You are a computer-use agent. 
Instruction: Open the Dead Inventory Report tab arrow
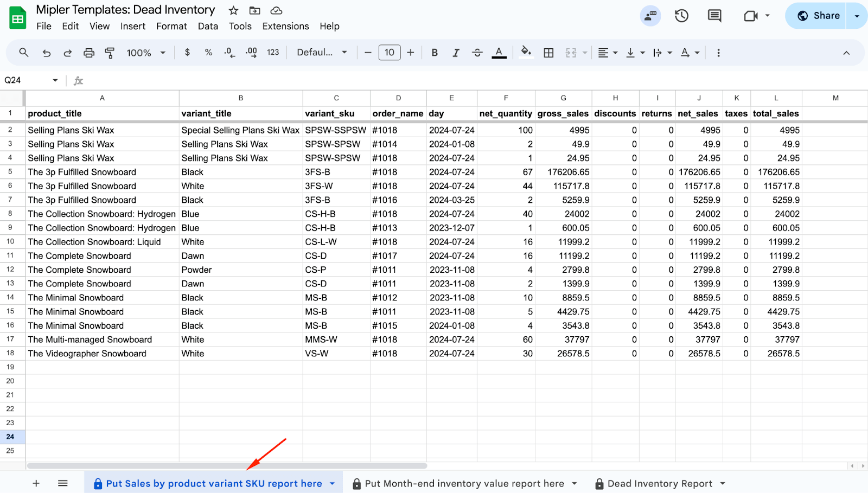[723, 483]
